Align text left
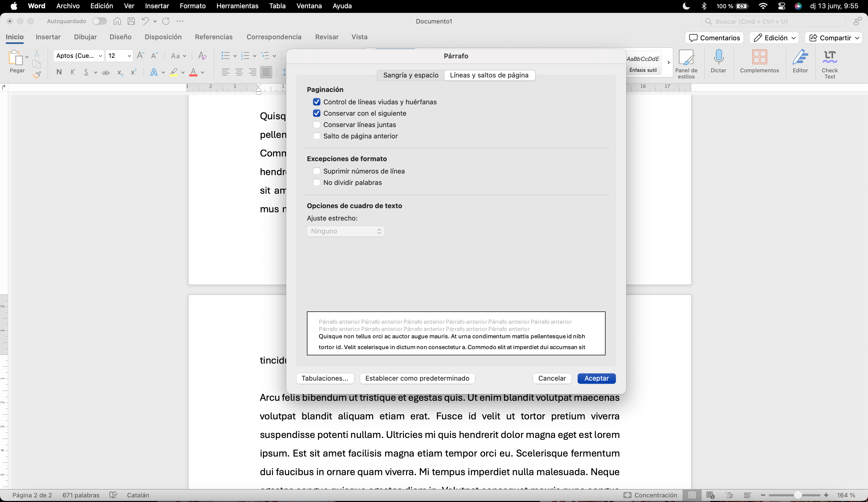The image size is (868, 502). pos(226,72)
